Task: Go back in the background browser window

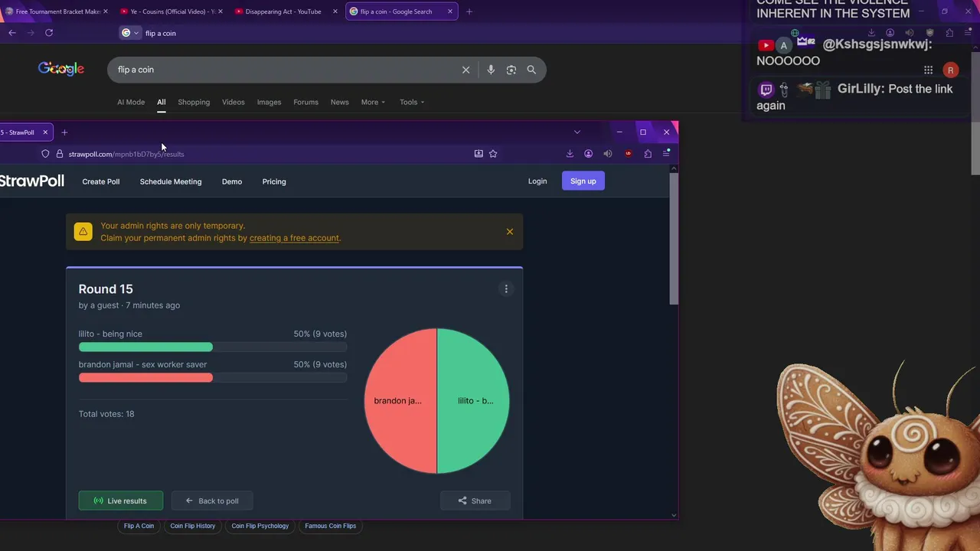Action: [12, 33]
